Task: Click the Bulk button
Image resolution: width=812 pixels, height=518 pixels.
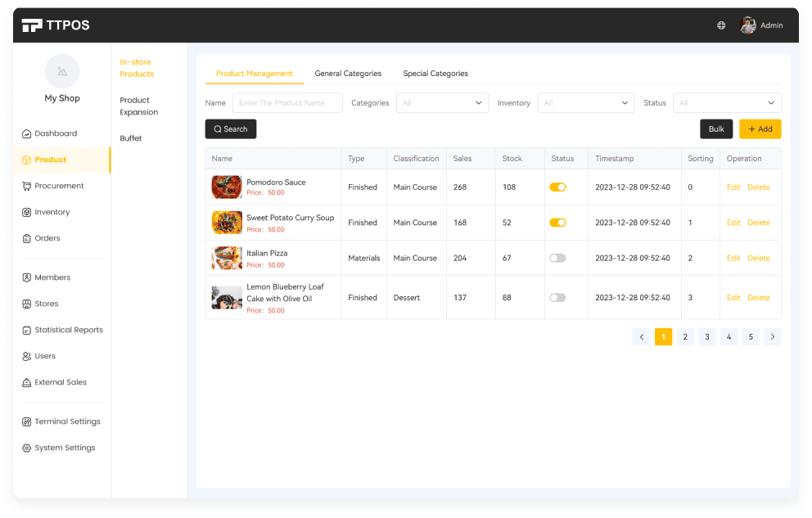Action: (716, 129)
